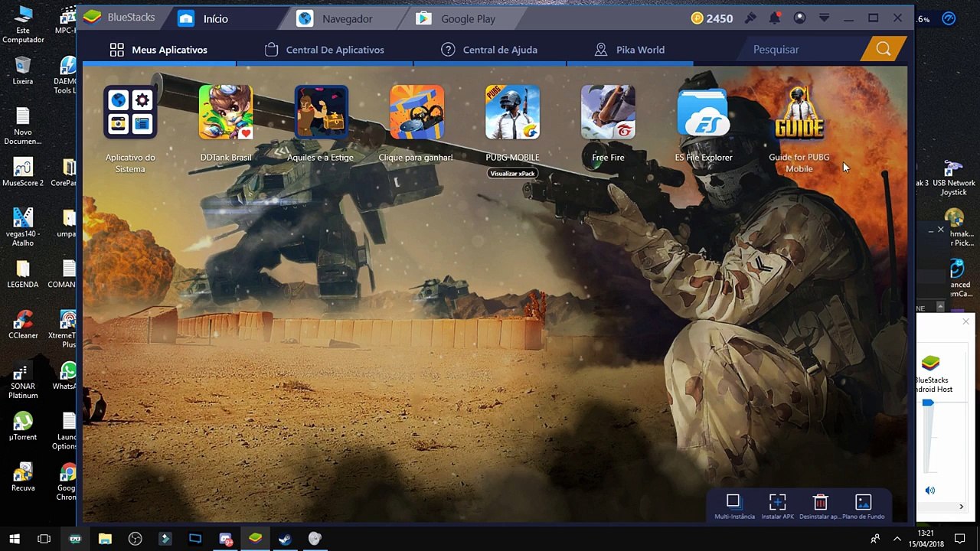
Task: Click the Instalar APK button
Action: tap(777, 505)
